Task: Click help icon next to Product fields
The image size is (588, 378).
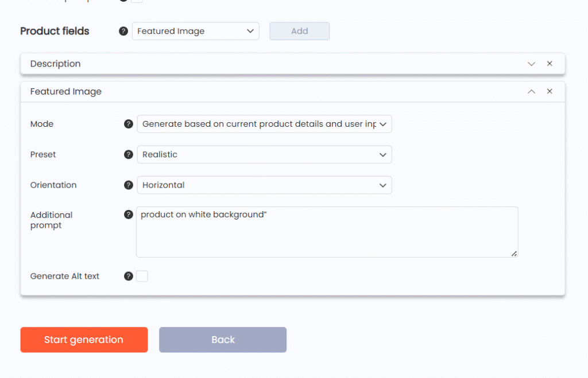Action: 123,31
